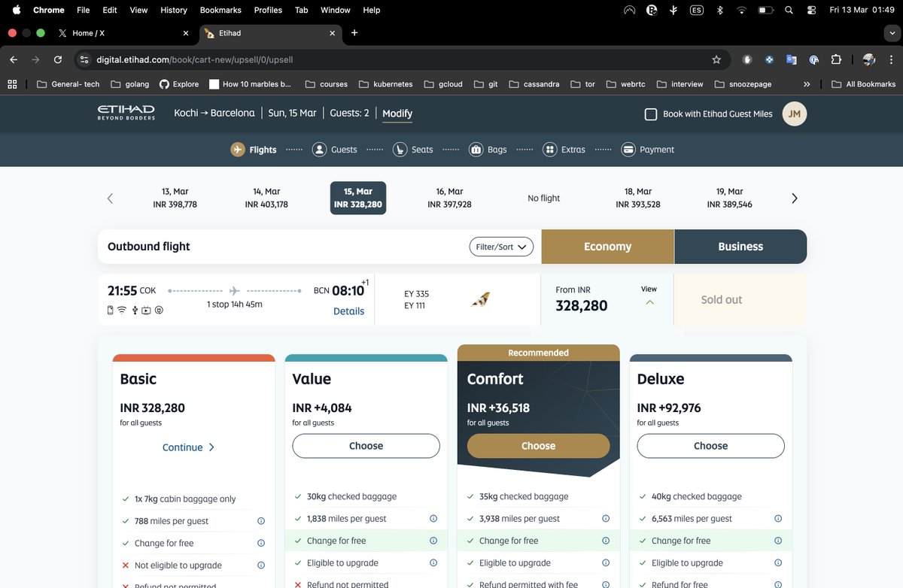Choose the Value fare
Viewport: 903px width, 588px height.
366,446
